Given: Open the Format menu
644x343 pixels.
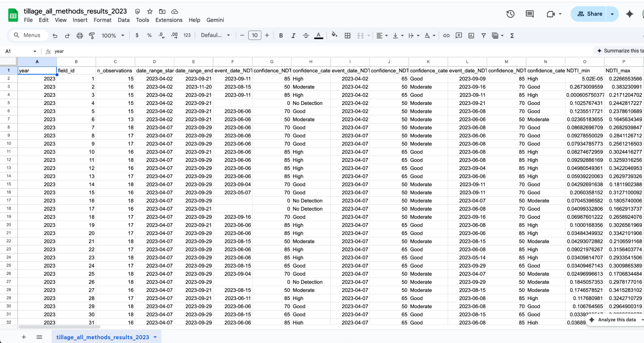Looking at the screenshot, I should (102, 20).
